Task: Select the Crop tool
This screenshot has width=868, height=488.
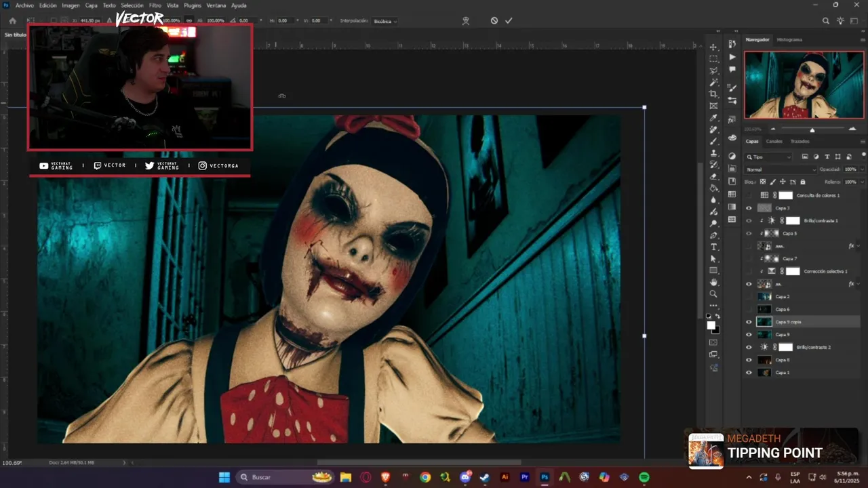Action: 713,94
